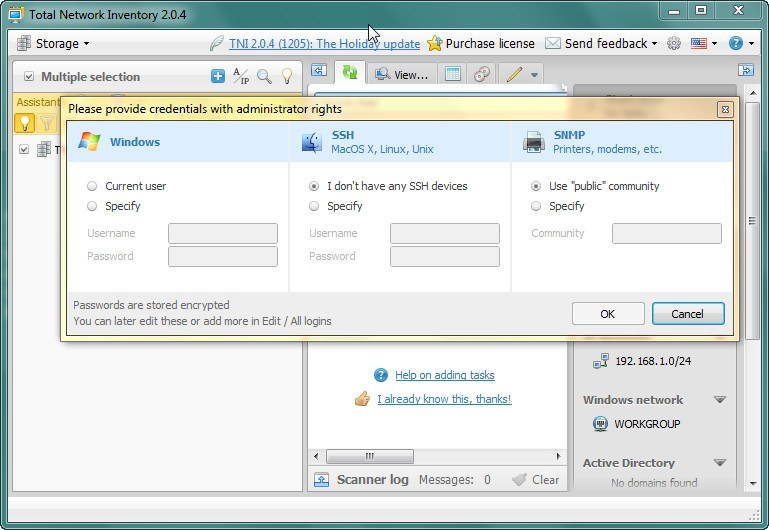769x530 pixels.
Task: Click the SNMP printer icon
Action: [x=534, y=142]
